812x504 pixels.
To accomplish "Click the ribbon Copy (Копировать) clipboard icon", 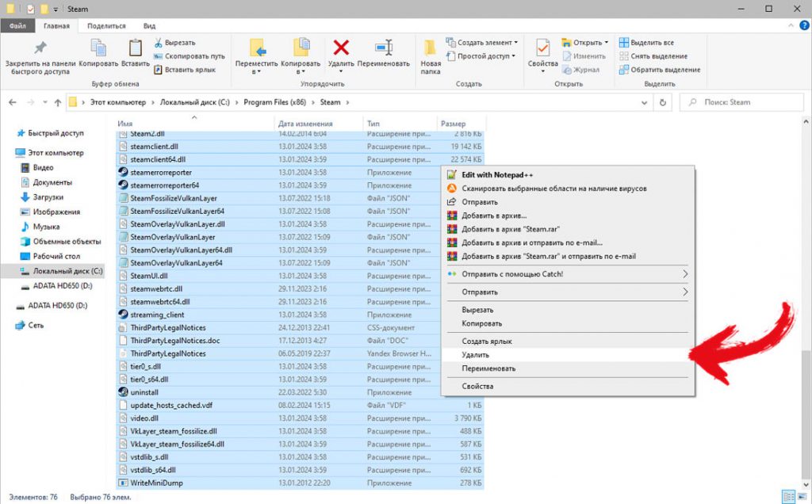I will (98, 48).
